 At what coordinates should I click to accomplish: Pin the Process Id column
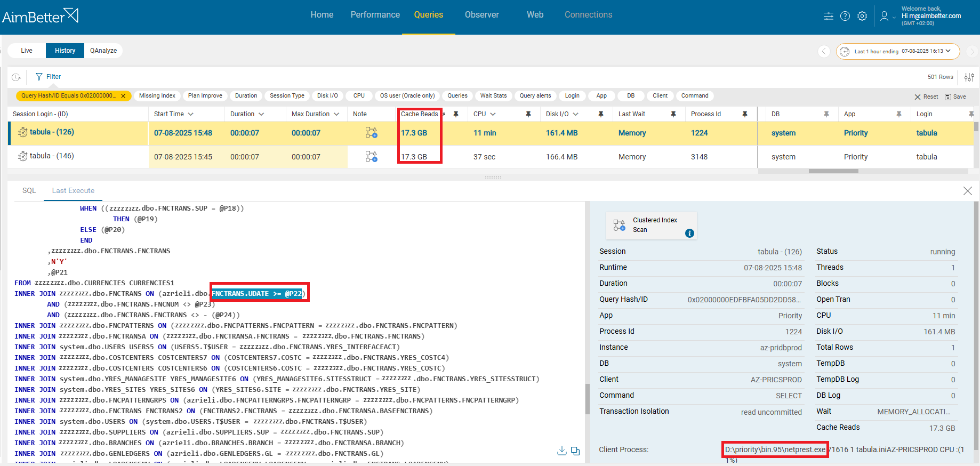[x=745, y=114]
